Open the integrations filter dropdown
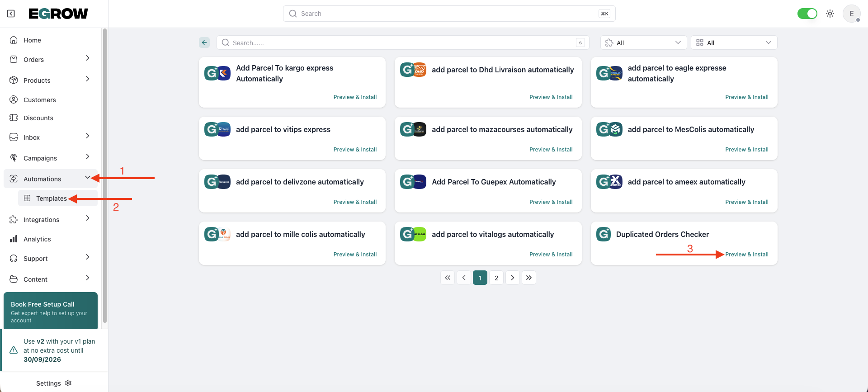 click(643, 43)
